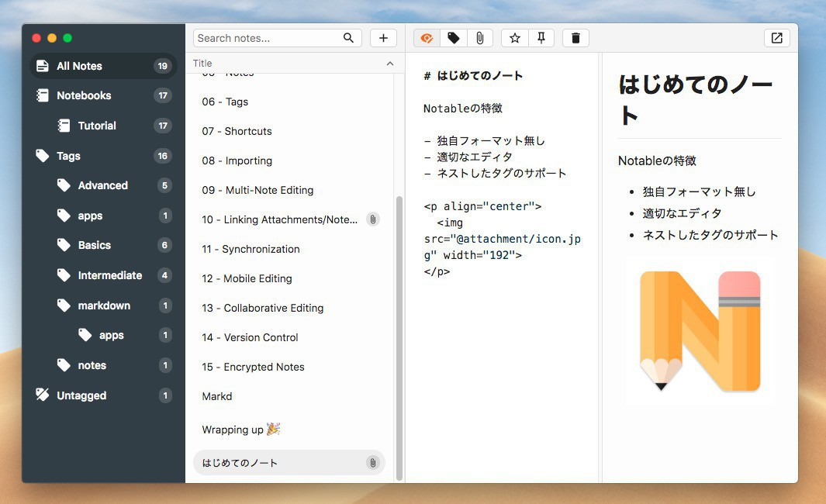Select All Notes in sidebar
This screenshot has width=826, height=504.
pyautogui.click(x=79, y=66)
